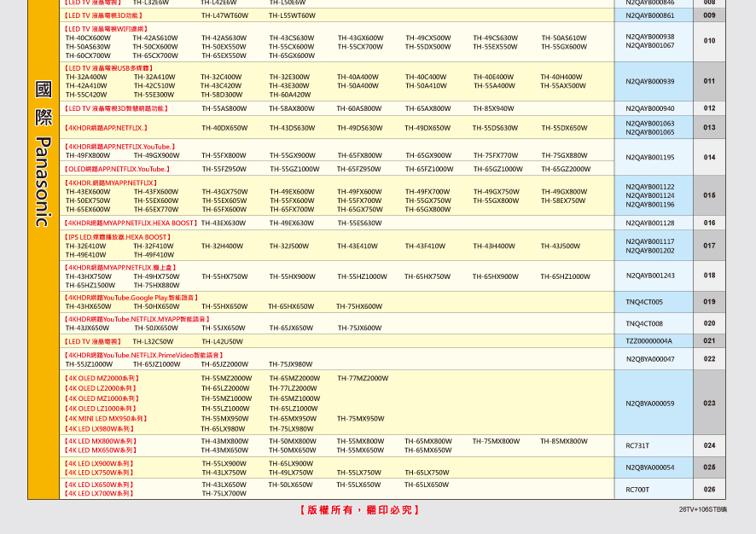Select remote code RC700T
This screenshot has height=534, width=756.
click(637, 490)
